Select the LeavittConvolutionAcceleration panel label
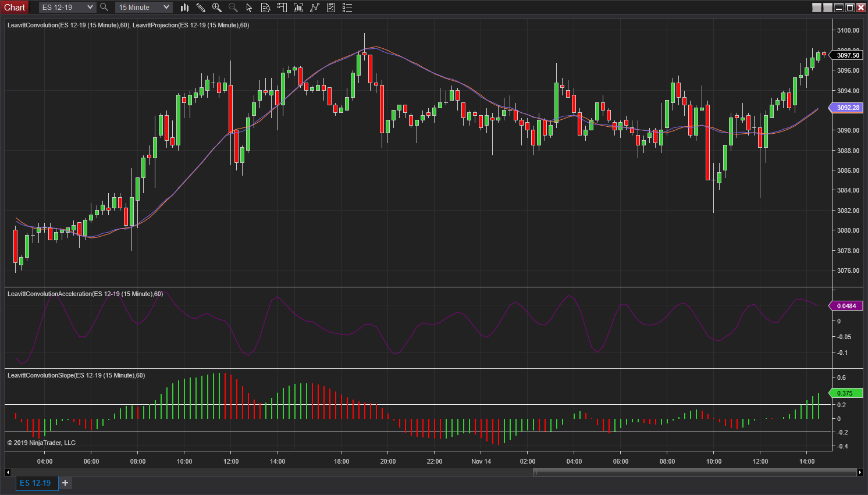Screen dimensions: 868x495 coord(85,294)
